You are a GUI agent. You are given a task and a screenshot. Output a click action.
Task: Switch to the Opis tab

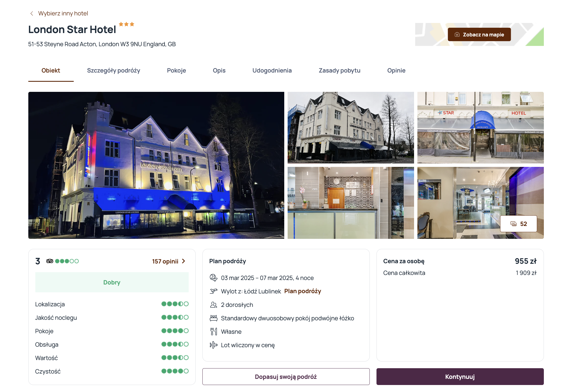pyautogui.click(x=219, y=71)
